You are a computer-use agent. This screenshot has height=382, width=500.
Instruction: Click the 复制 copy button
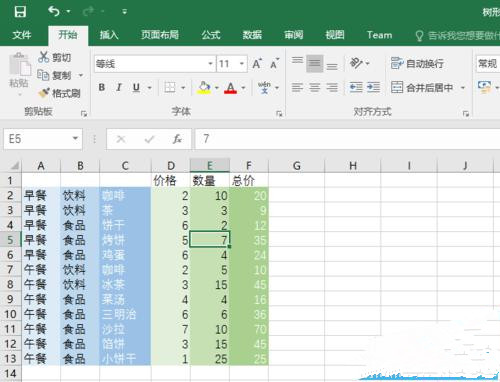coord(54,75)
